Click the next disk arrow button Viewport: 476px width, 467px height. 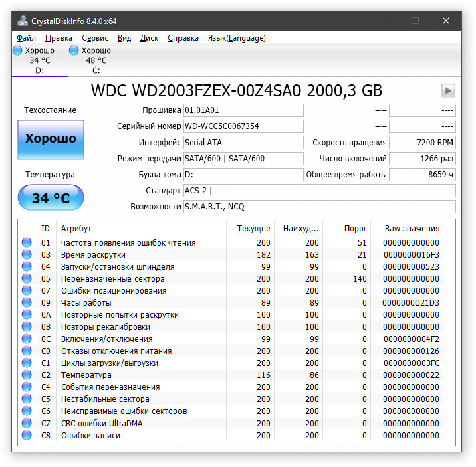click(448, 90)
